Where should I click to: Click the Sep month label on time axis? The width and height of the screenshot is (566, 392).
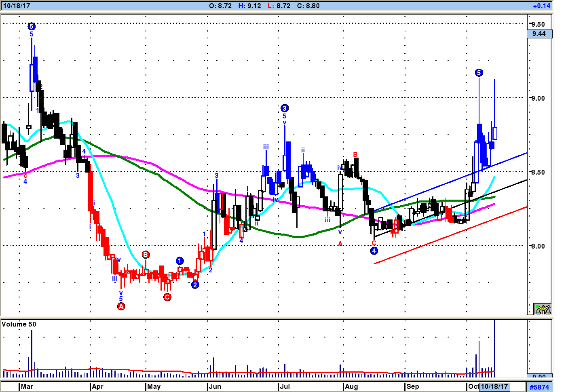[413, 386]
